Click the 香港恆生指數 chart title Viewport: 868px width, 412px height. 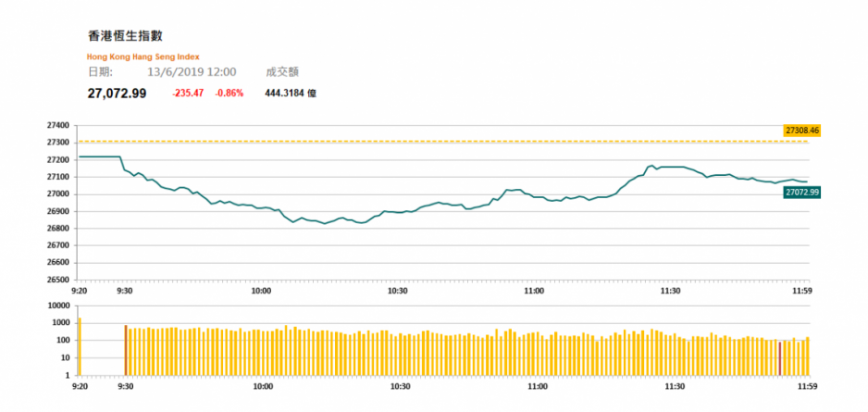pyautogui.click(x=125, y=36)
